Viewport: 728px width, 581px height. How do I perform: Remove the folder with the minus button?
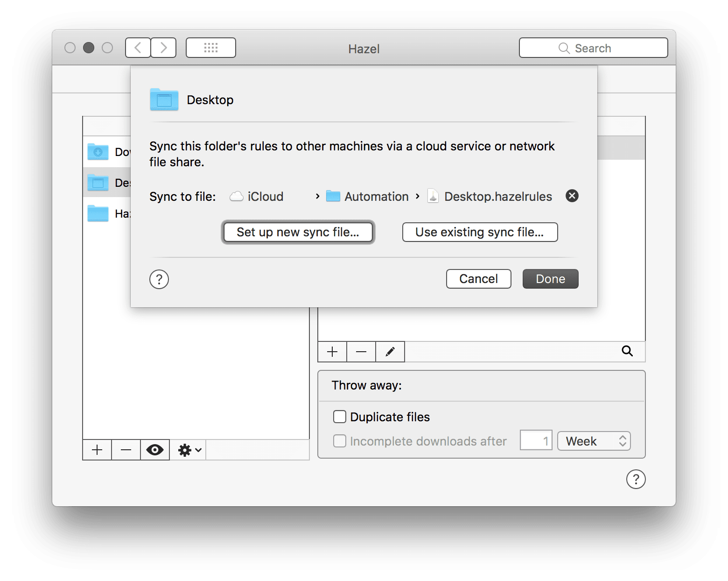pyautogui.click(x=126, y=450)
